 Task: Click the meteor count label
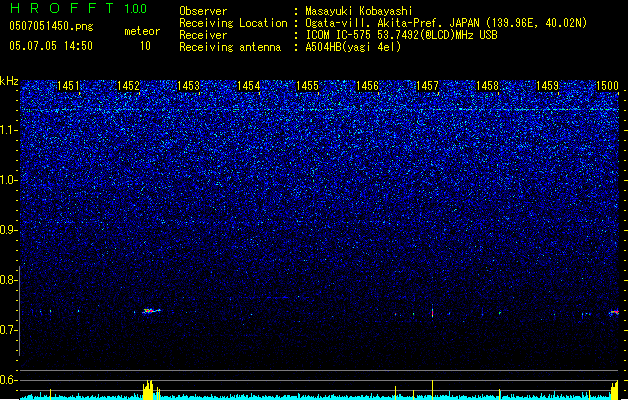tap(142, 31)
